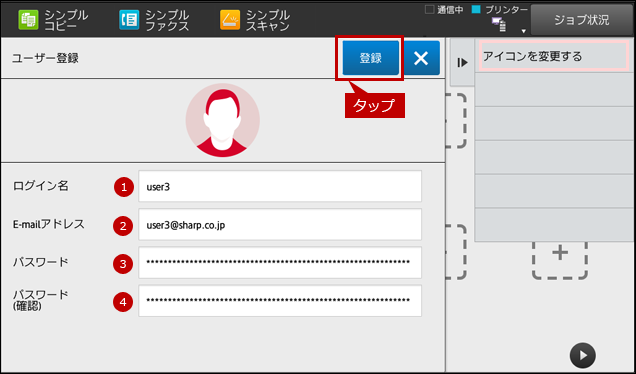
Task: Tap the red user avatar icon
Action: pos(223,120)
